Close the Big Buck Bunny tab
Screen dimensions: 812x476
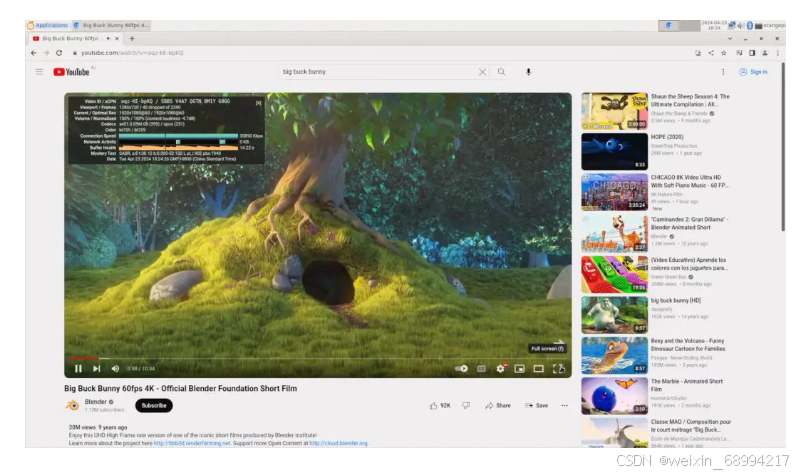[117, 39]
